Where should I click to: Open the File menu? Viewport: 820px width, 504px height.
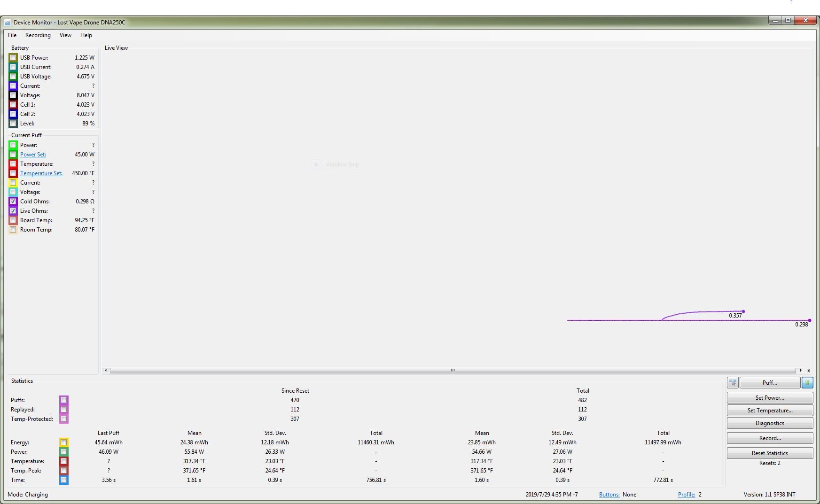[x=12, y=35]
